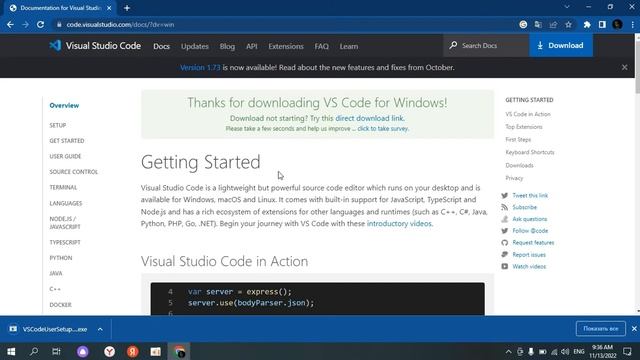Open the tab search dropdown arrow
640x360 pixels.
tap(567, 7)
